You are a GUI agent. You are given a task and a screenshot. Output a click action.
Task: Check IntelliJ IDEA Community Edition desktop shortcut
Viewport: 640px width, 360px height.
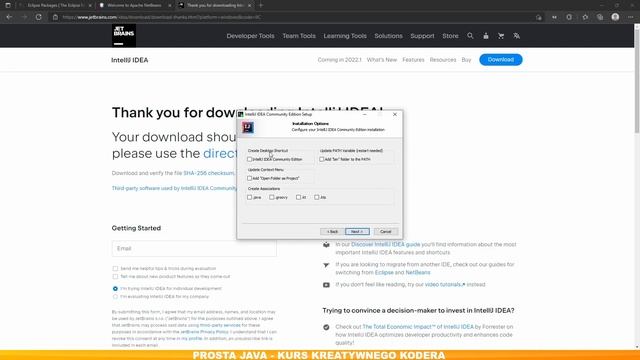[x=249, y=159]
